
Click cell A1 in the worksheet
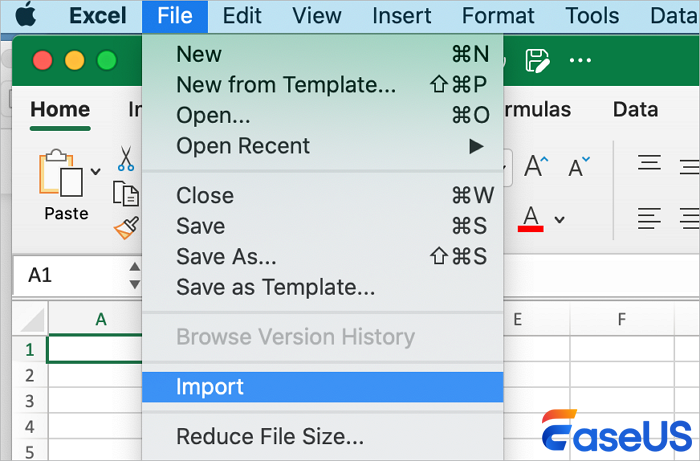click(95, 349)
